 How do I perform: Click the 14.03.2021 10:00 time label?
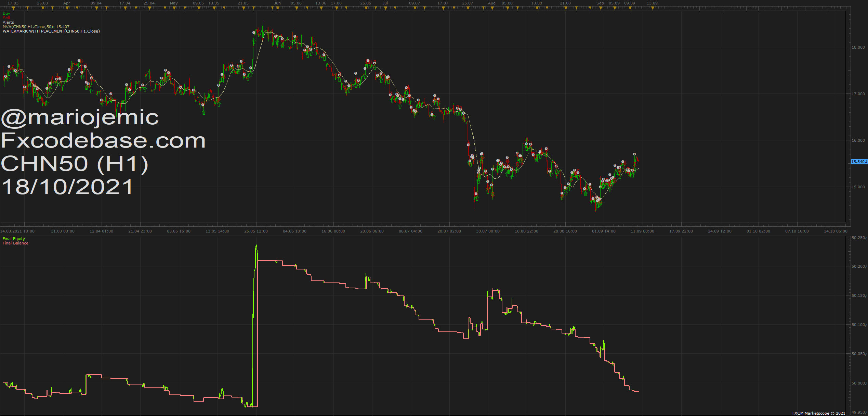coord(17,231)
